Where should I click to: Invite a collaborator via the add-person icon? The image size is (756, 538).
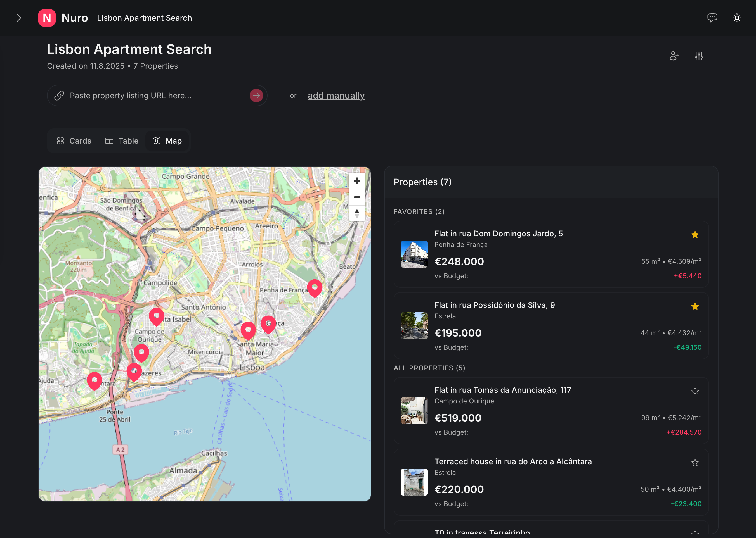(674, 56)
